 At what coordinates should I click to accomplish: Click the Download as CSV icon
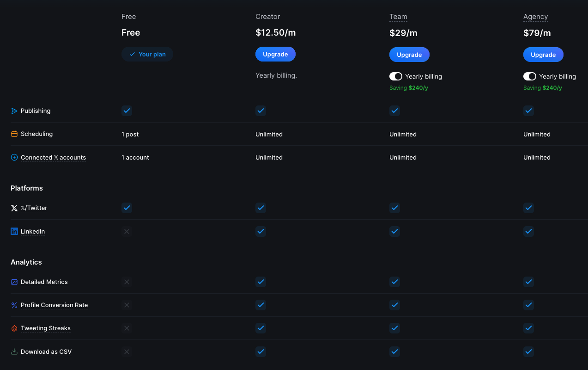coord(14,351)
